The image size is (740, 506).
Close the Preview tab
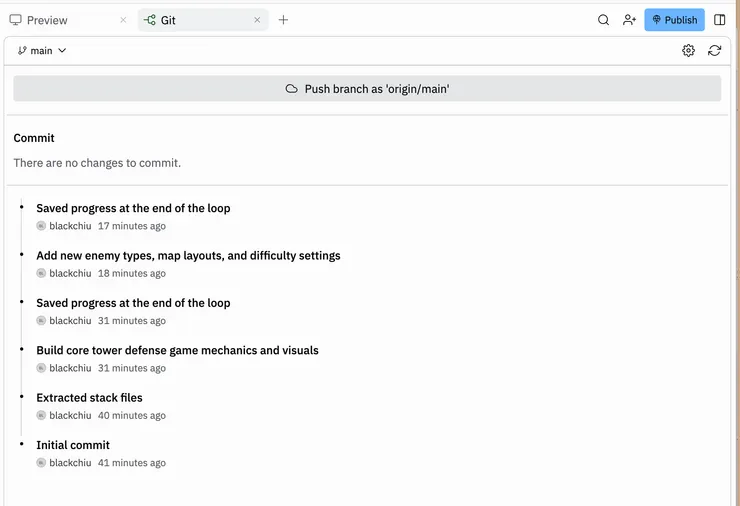click(122, 20)
